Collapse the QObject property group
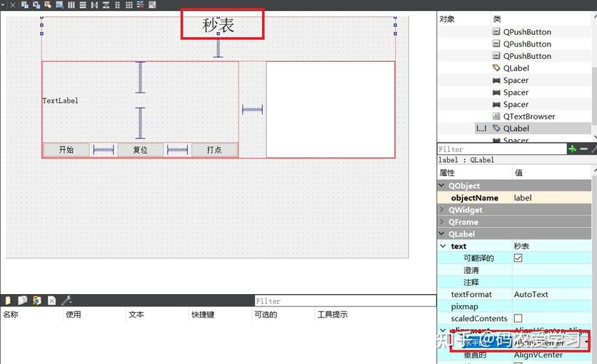Screen dimensions: 597x364 [x=442, y=186]
